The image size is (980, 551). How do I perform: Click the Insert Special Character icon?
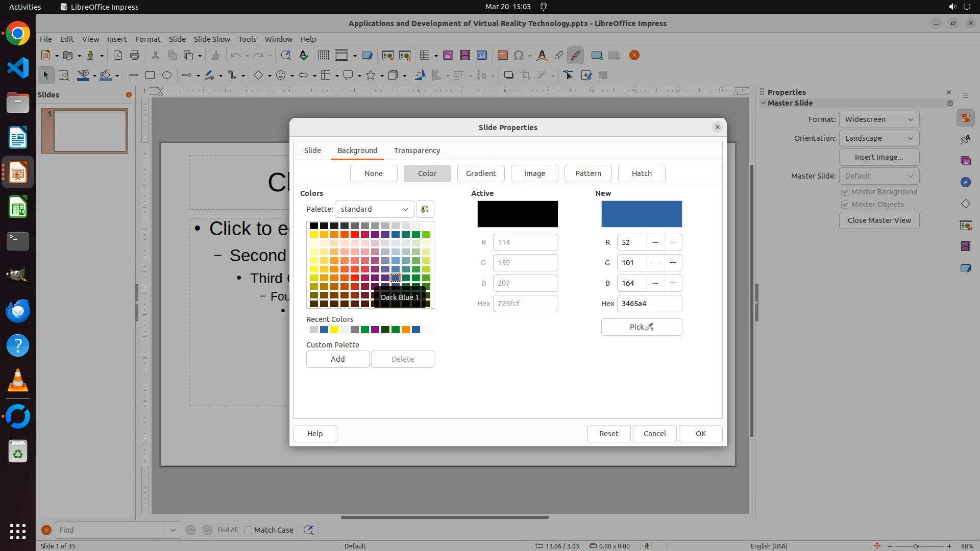pos(519,56)
